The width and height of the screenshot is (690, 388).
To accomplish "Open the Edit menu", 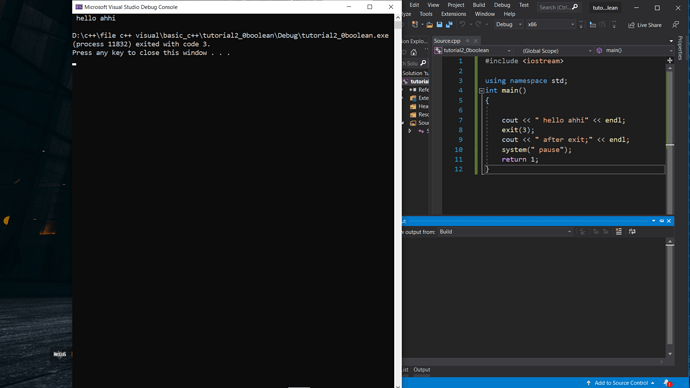I will 414,5.
